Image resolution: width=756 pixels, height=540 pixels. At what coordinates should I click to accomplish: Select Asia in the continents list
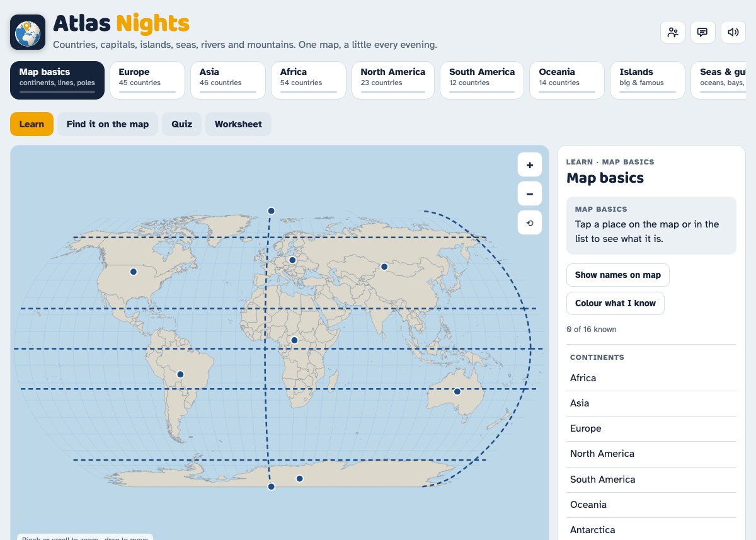(x=651, y=403)
